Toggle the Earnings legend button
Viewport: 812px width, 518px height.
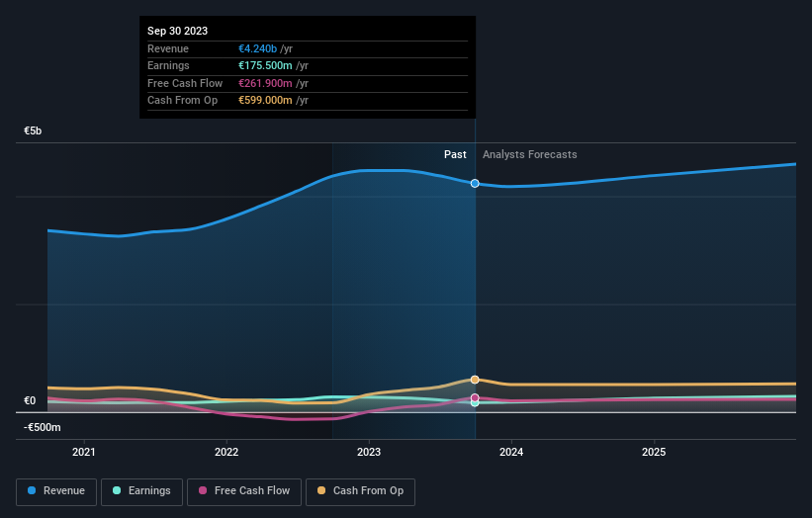[x=141, y=491]
